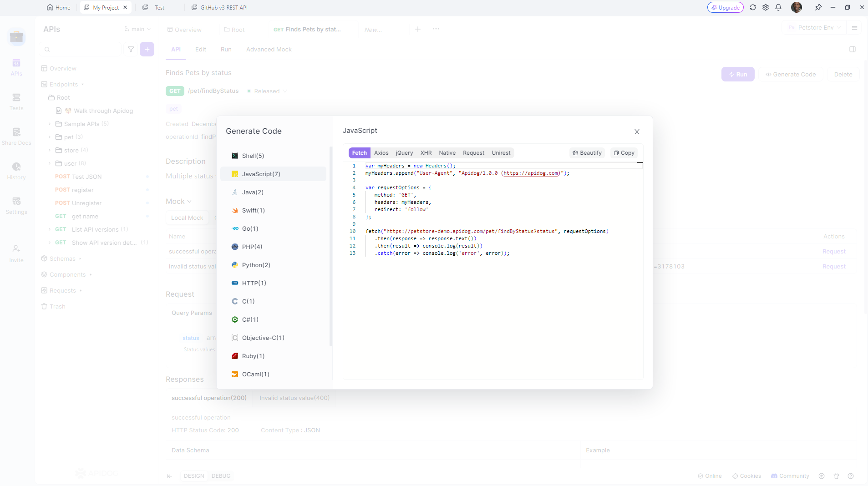Select C#(1) language option
This screenshot has height=486, width=868.
click(x=273, y=319)
